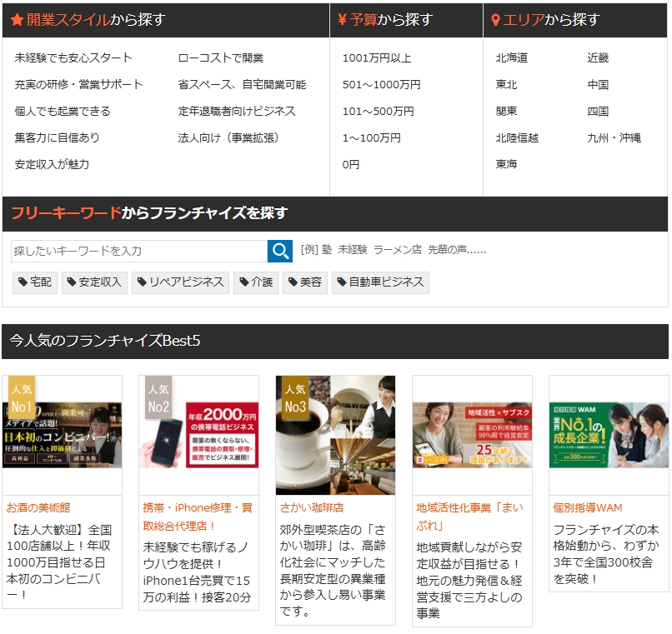The width and height of the screenshot is (672, 634).
Task: Click the star icon beside 開業スタイル
Action: tap(17, 20)
